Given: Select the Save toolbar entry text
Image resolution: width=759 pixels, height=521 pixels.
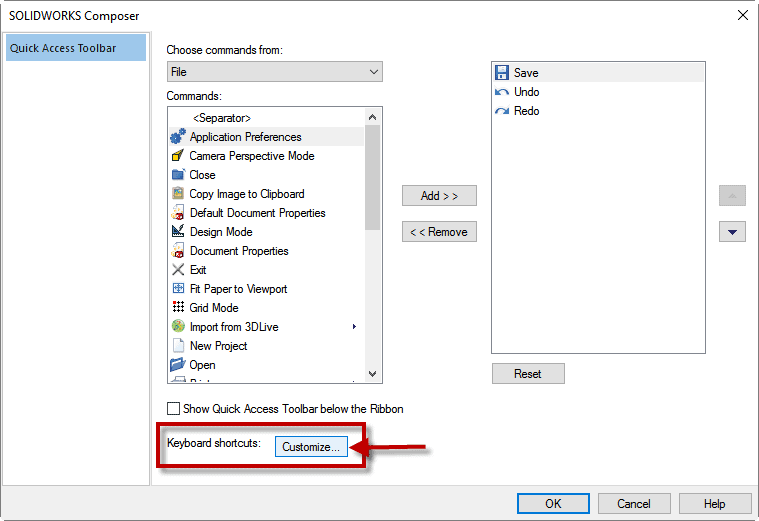Looking at the screenshot, I should coord(526,73).
